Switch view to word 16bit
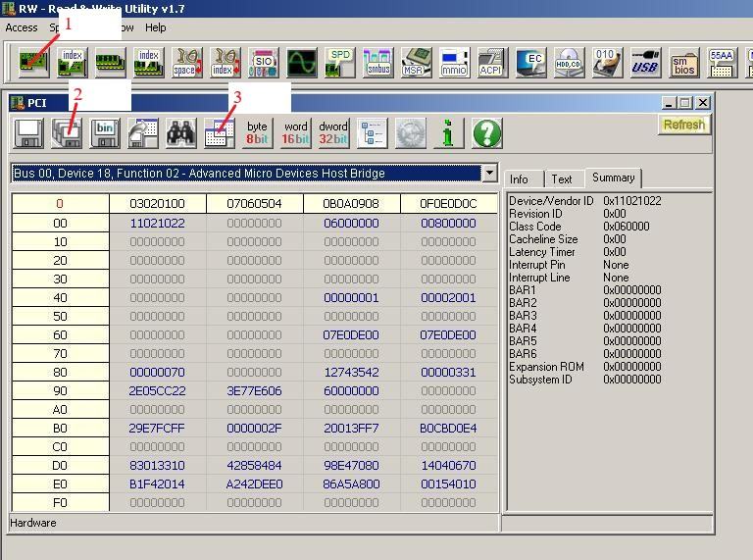This screenshot has width=753, height=560. [296, 133]
